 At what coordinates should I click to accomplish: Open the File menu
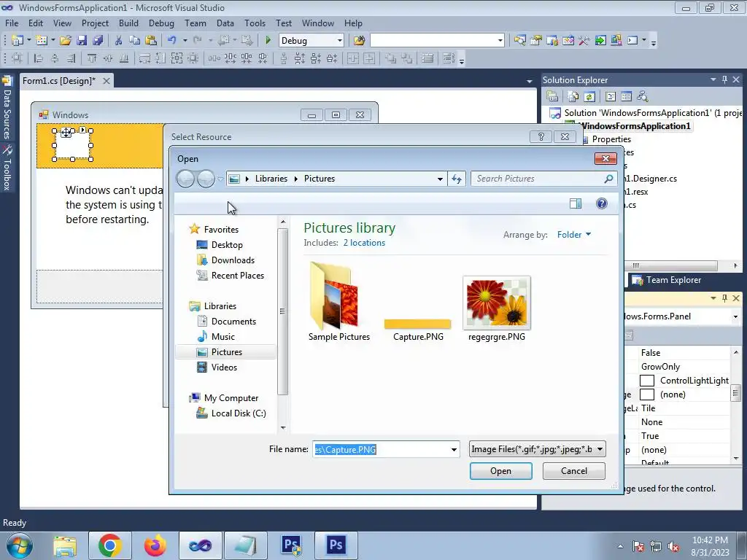[12, 23]
